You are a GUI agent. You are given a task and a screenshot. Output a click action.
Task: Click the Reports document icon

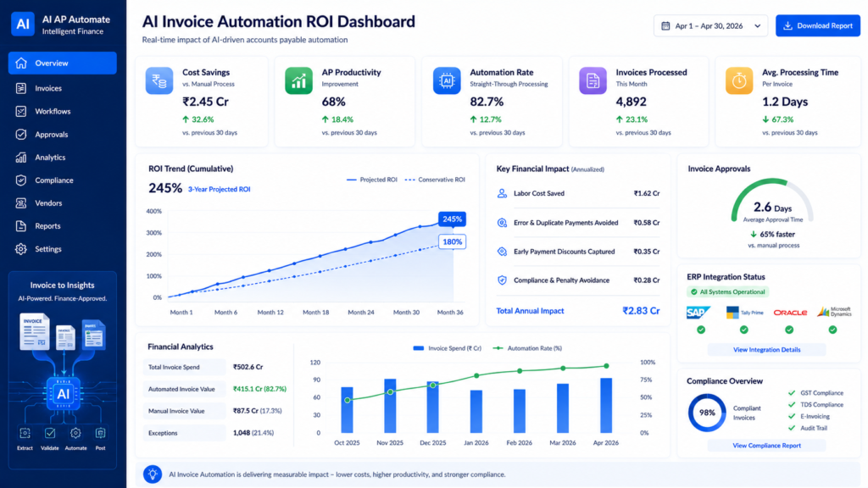tap(21, 225)
